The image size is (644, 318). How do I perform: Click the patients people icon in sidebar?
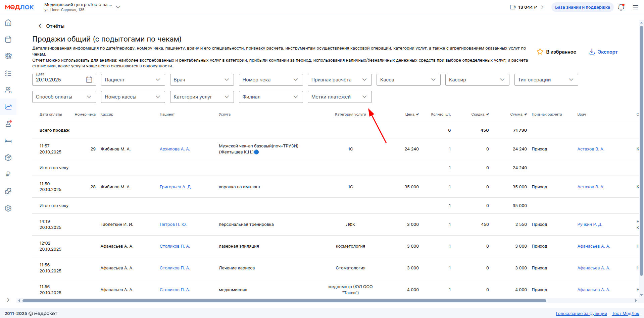pos(8,90)
